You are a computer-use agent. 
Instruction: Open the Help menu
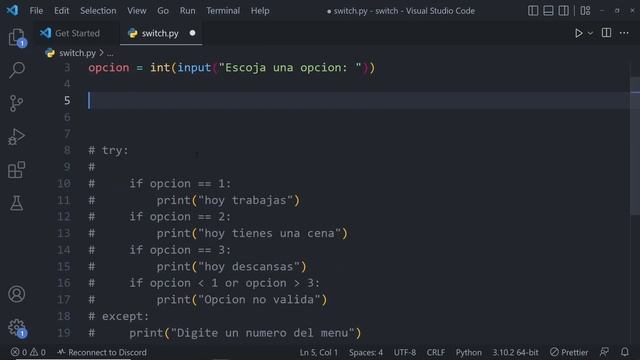(x=260, y=11)
